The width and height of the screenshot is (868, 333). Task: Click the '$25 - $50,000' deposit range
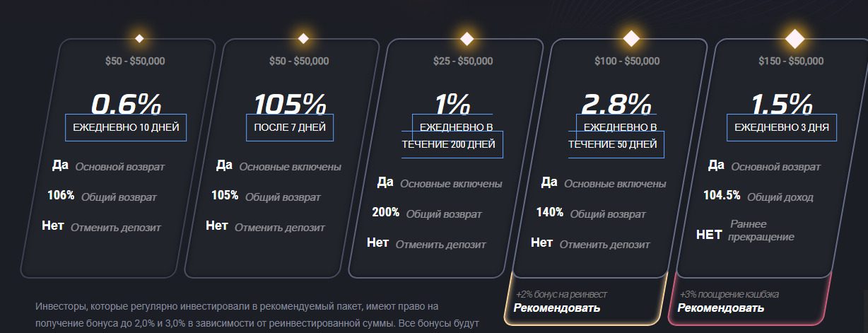click(463, 62)
